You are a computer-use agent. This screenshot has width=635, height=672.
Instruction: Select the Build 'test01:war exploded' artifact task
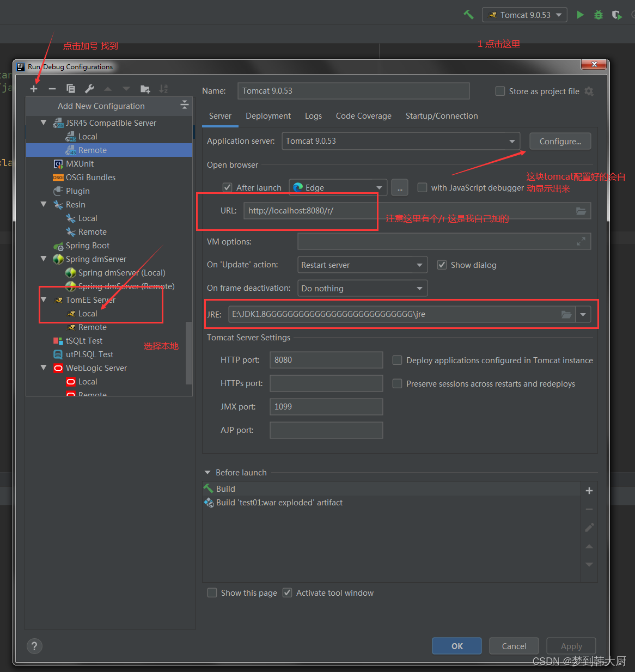(x=279, y=503)
